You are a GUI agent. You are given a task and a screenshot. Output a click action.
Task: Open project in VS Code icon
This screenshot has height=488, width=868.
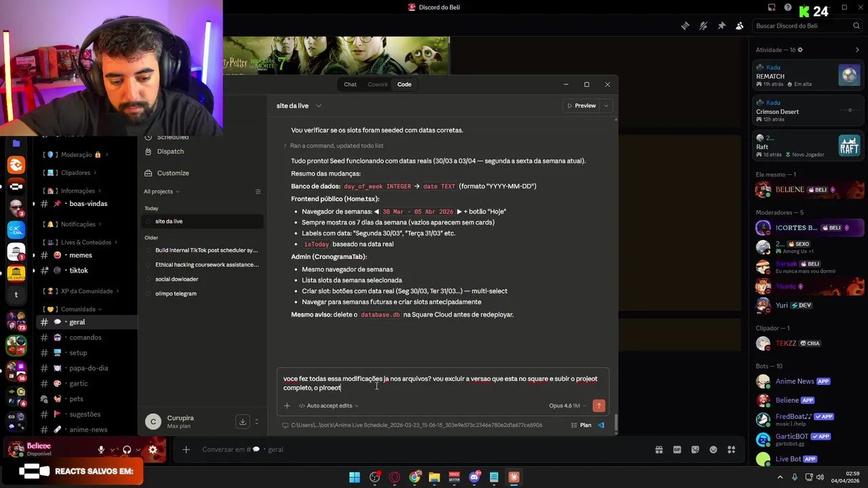coord(601,425)
